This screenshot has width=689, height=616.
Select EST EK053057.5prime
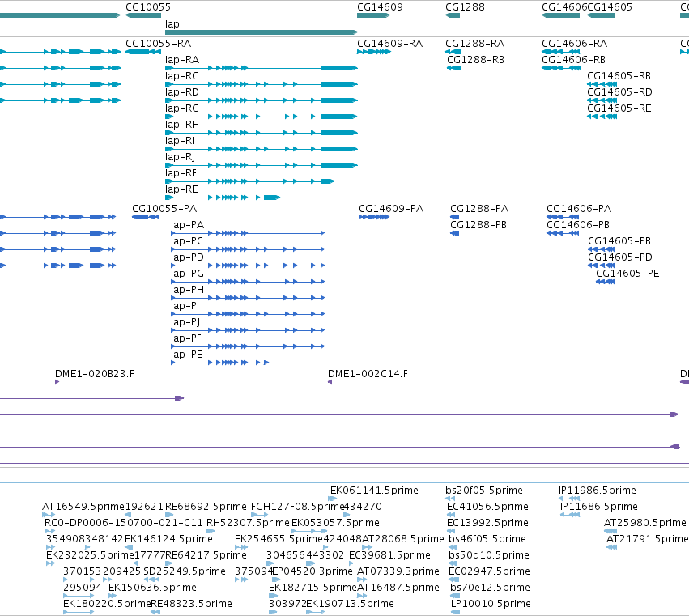(335, 523)
